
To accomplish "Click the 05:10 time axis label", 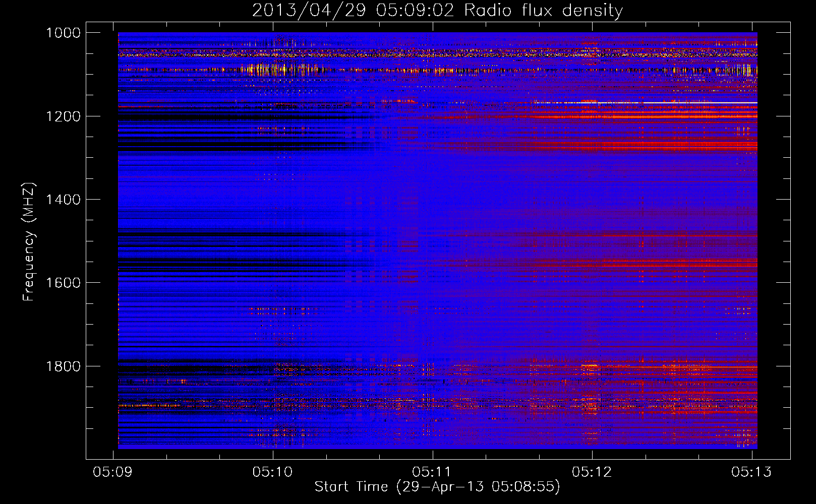I will pyautogui.click(x=272, y=472).
